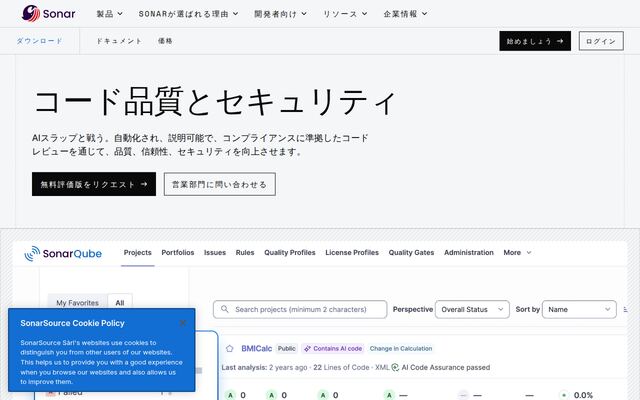This screenshot has width=640, height=400.
Task: Expand the SONARが選ばれる理由 menu
Action: click(189, 13)
